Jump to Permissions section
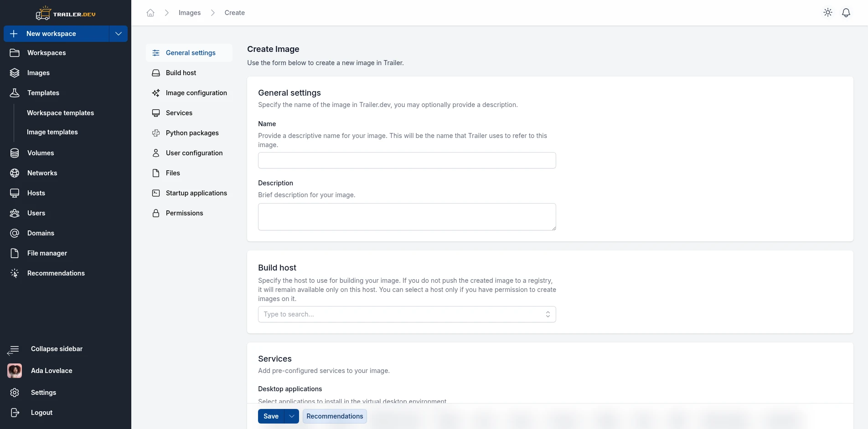This screenshot has width=868, height=429. (189, 213)
